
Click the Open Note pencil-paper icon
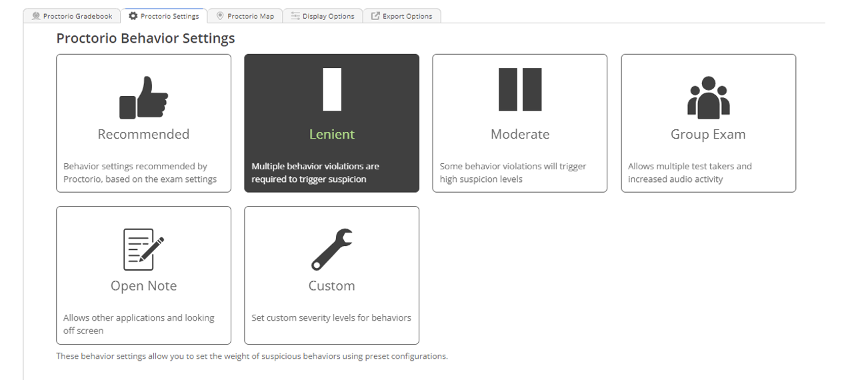143,249
